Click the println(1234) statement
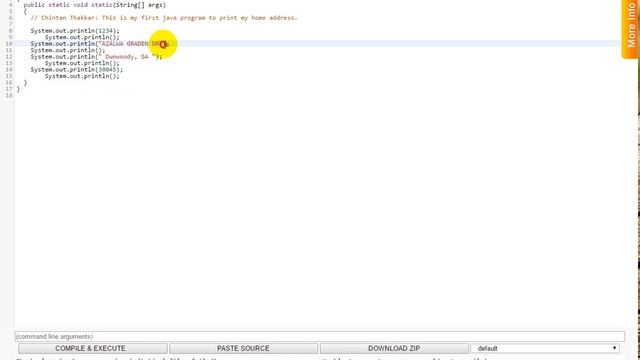 point(75,31)
